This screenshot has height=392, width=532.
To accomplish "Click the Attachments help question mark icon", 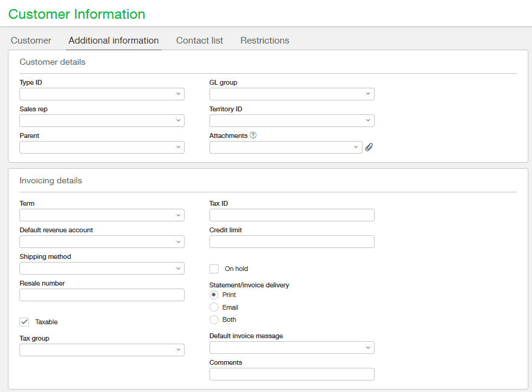I will [254, 135].
